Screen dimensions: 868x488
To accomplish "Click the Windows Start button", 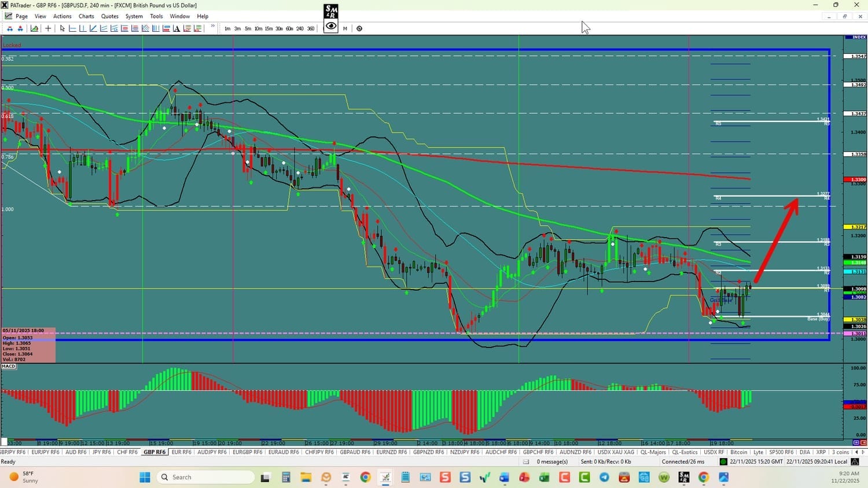I will [x=145, y=477].
